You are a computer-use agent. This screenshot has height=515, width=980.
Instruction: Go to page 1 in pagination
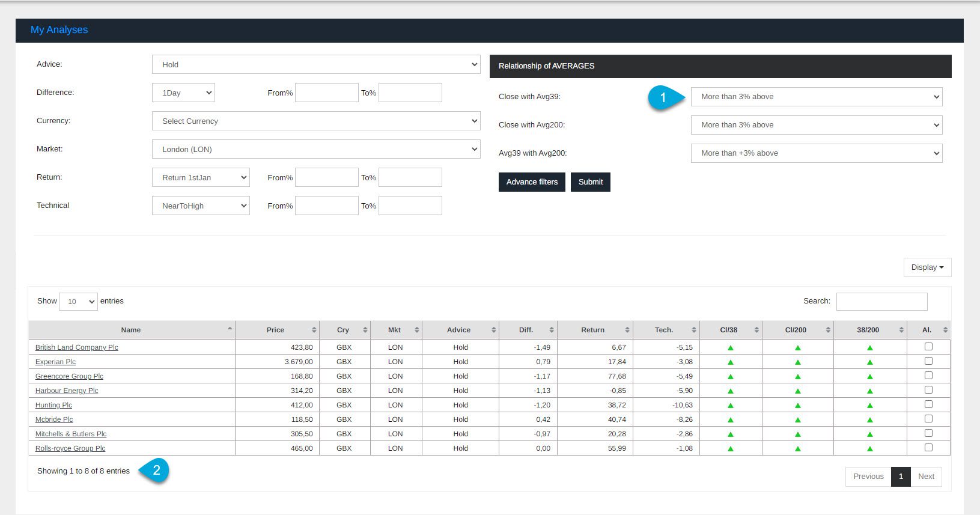tap(900, 477)
